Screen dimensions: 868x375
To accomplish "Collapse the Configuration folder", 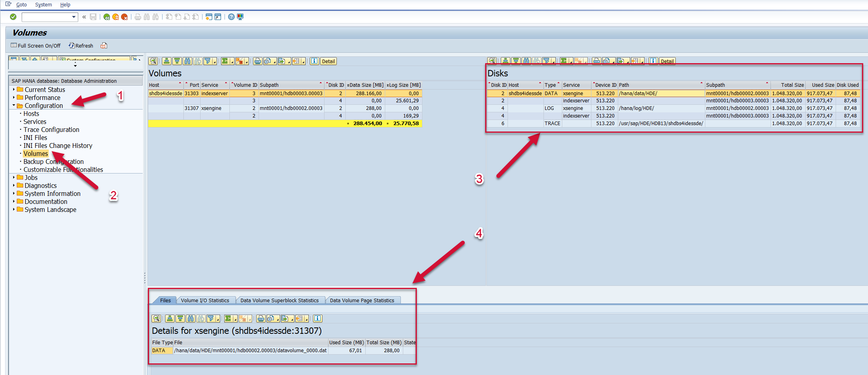I will tap(14, 106).
